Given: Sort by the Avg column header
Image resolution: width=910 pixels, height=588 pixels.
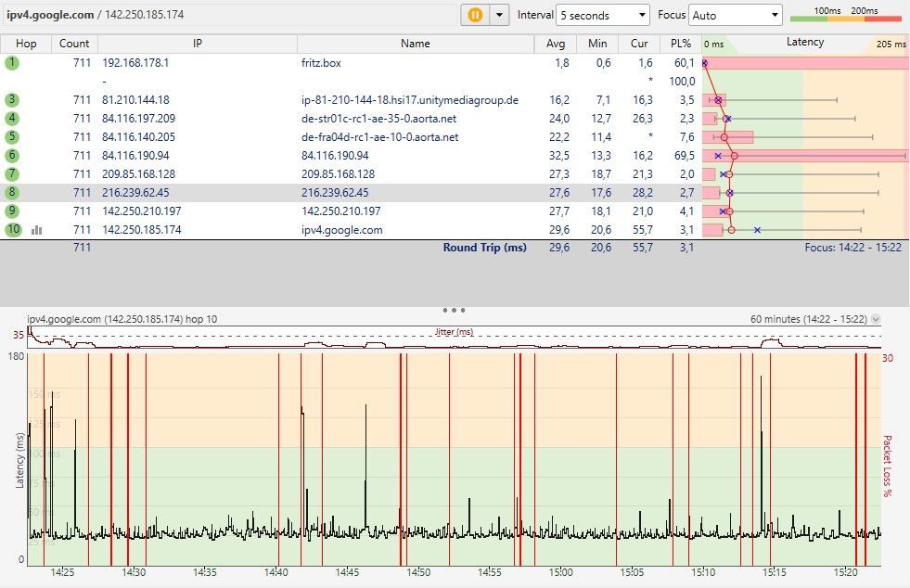Looking at the screenshot, I should coord(556,44).
